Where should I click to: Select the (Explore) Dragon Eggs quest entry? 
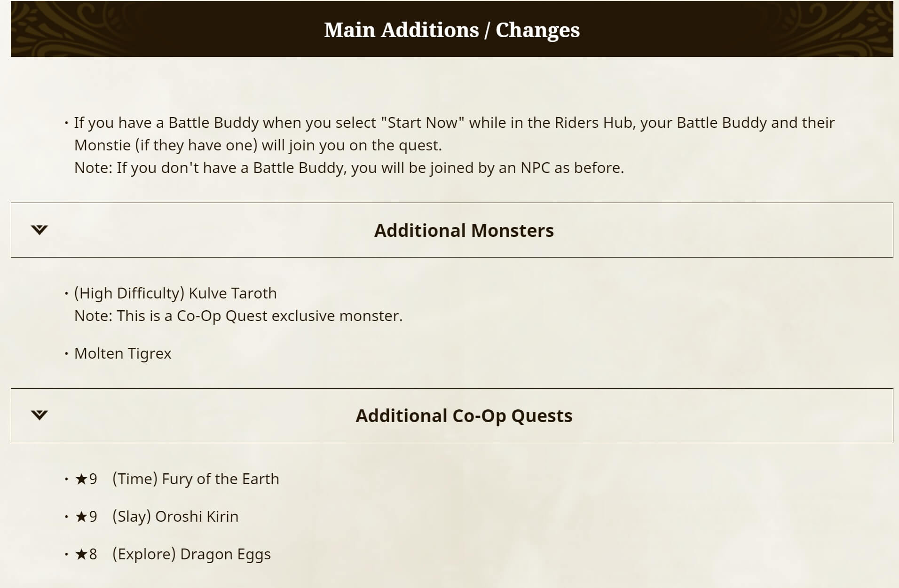click(191, 554)
